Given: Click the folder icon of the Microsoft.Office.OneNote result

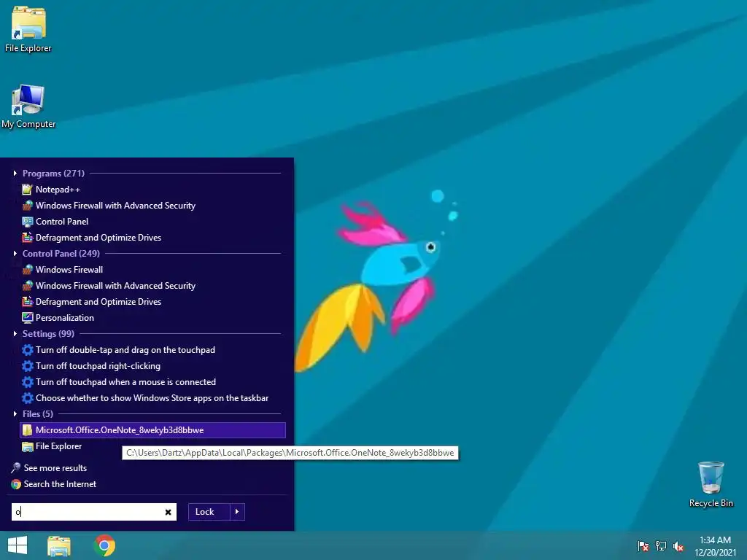Looking at the screenshot, I should click(28, 430).
